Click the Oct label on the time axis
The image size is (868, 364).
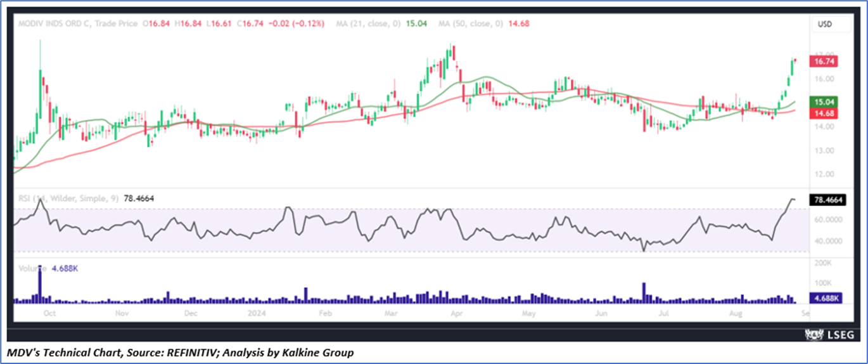pos(51,313)
